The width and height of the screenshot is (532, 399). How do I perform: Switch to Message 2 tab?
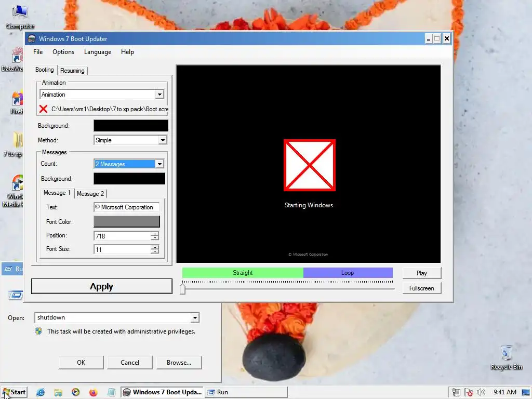coord(90,194)
